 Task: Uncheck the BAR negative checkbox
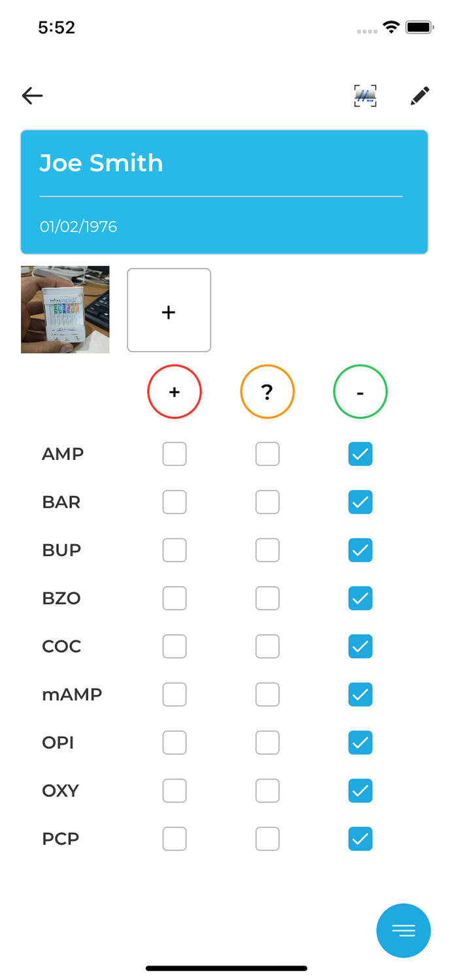coord(360,502)
